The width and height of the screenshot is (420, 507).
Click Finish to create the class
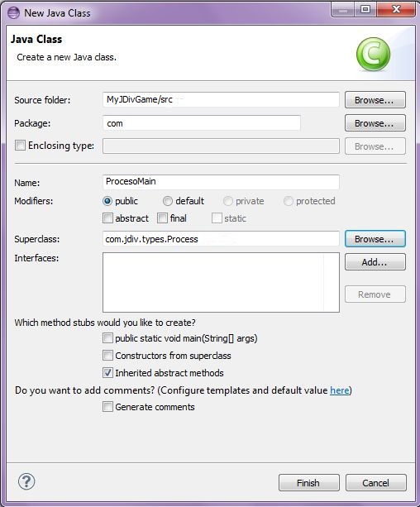click(x=308, y=483)
